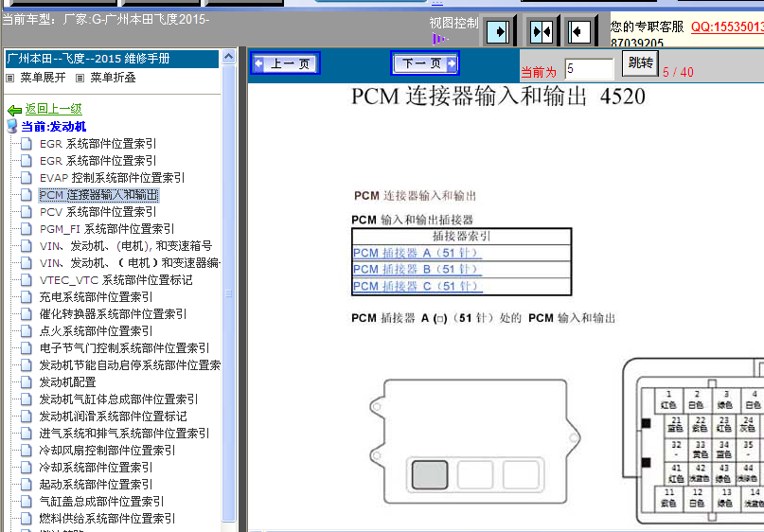764x532 pixels.
Task: Open 发动机节能自动启停系统部件位置索引
Action: (x=130, y=365)
